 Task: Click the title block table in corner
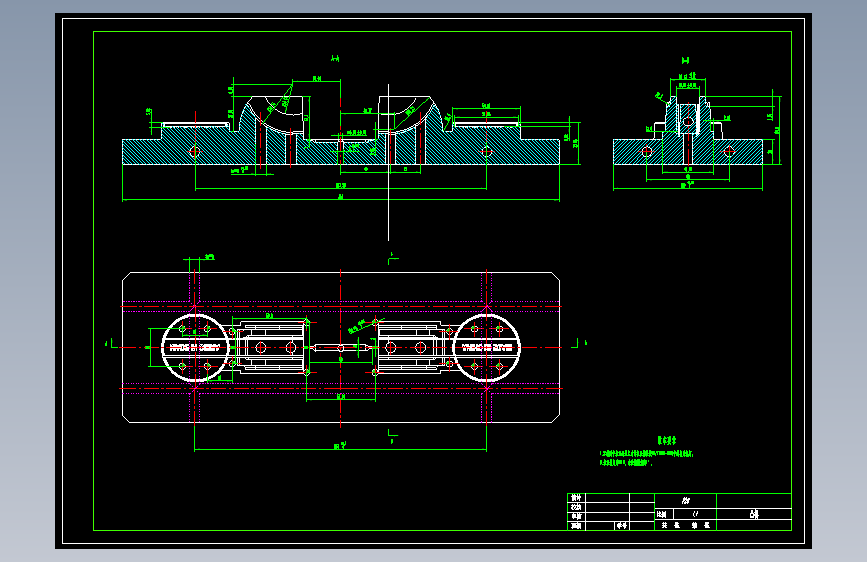[680, 512]
